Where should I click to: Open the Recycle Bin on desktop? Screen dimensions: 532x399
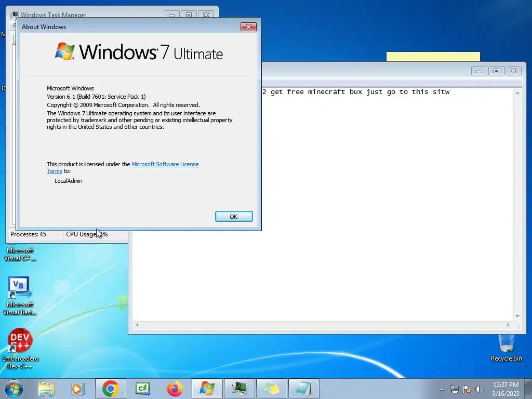tap(506, 349)
